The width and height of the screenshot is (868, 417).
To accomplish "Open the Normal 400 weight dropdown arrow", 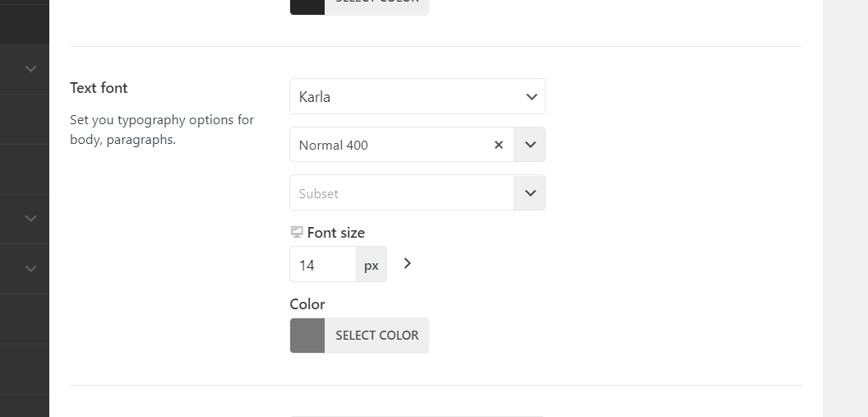I will 530,145.
